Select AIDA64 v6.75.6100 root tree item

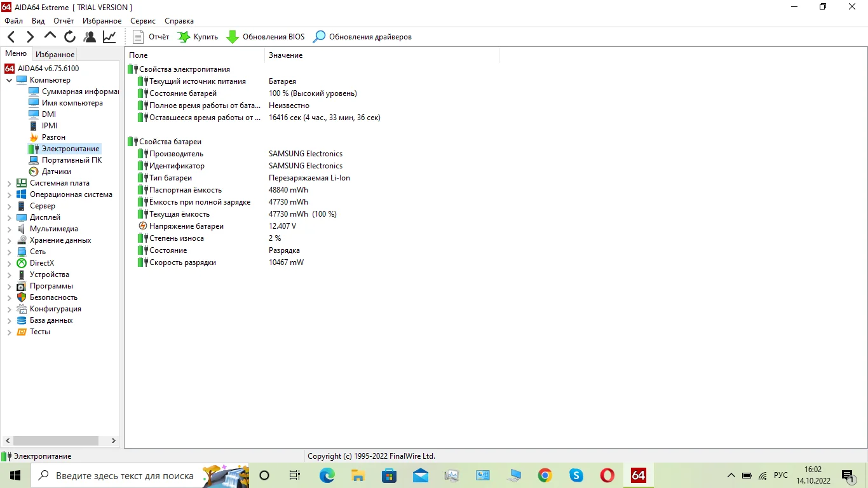42,69
